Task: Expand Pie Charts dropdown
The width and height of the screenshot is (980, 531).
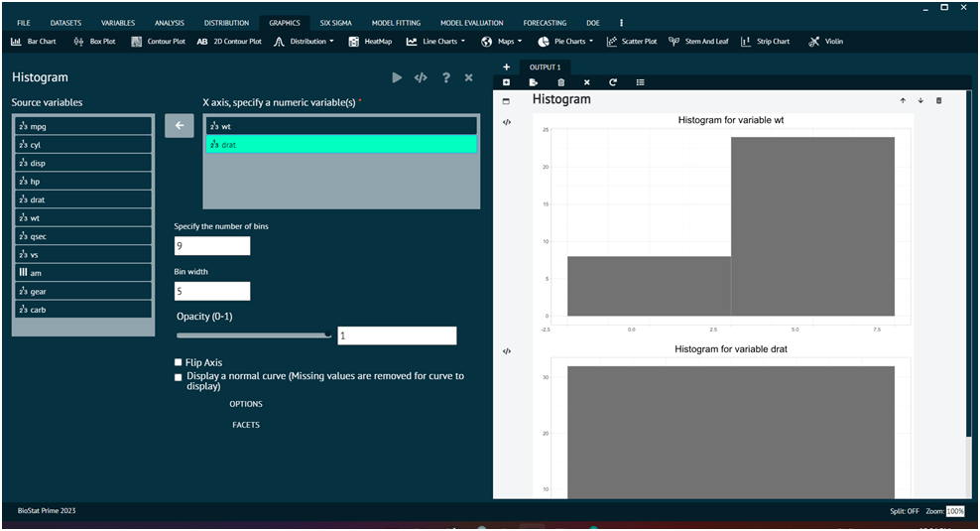Action: (x=565, y=42)
